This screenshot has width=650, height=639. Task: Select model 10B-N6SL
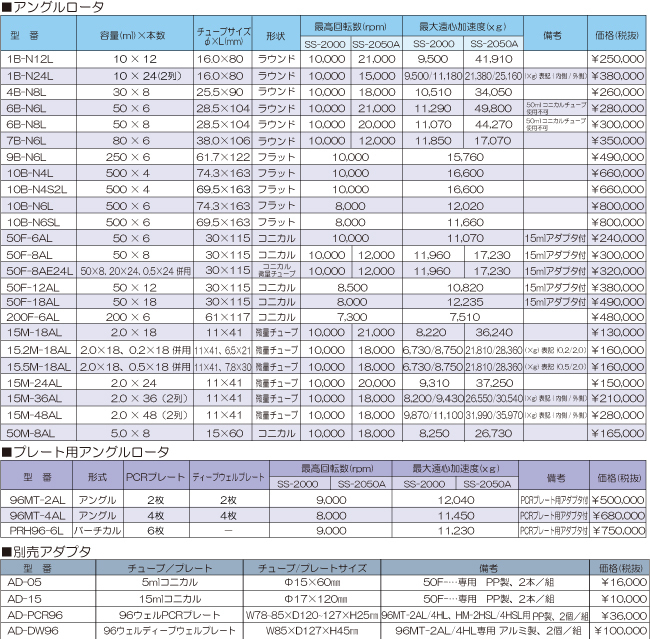click(x=33, y=222)
